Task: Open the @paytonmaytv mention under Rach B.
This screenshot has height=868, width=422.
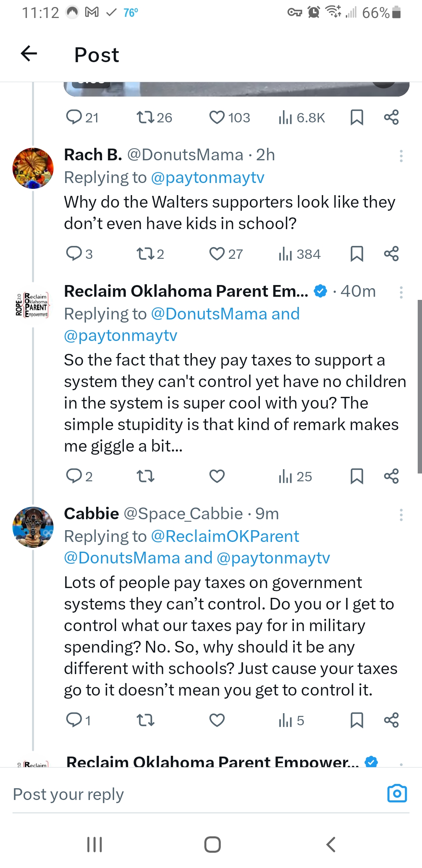Action: pyautogui.click(x=207, y=178)
